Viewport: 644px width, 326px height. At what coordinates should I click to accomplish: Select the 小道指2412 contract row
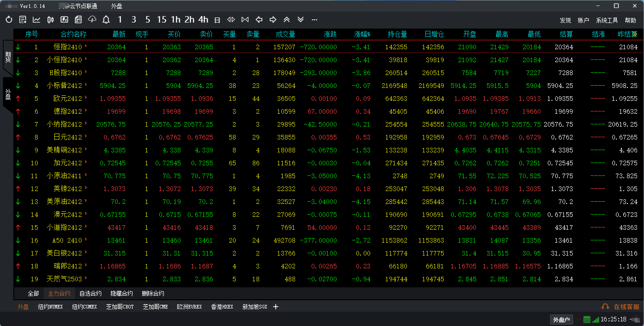point(329,227)
